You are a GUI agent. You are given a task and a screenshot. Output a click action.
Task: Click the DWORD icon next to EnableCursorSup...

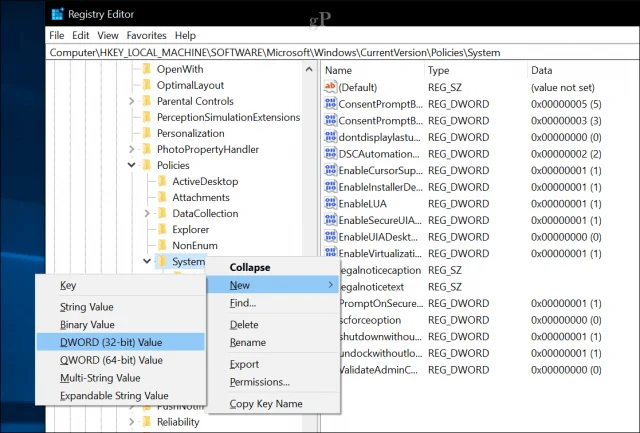(330, 170)
